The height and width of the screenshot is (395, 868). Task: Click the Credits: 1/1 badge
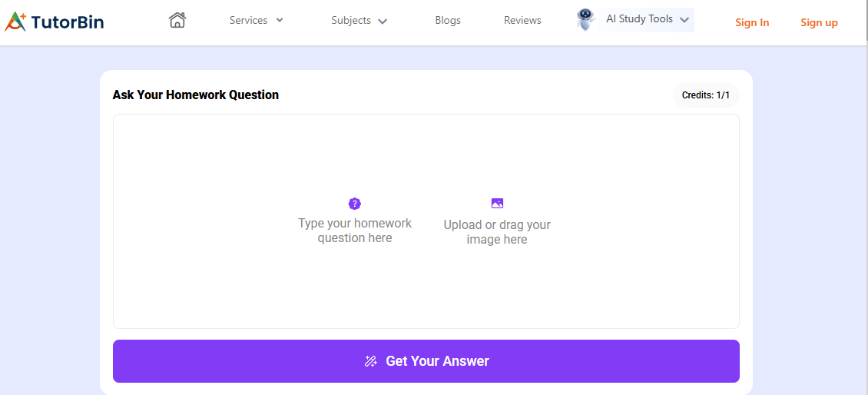tap(706, 95)
